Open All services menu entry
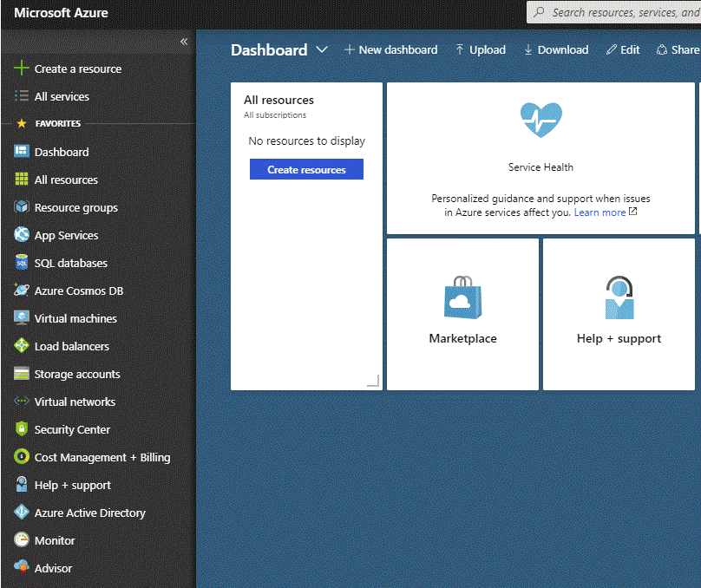 [x=62, y=96]
